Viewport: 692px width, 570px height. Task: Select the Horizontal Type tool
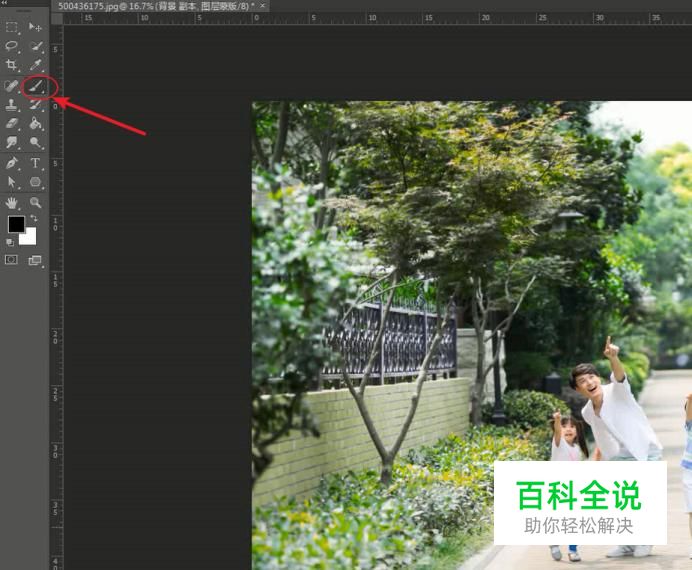point(35,163)
